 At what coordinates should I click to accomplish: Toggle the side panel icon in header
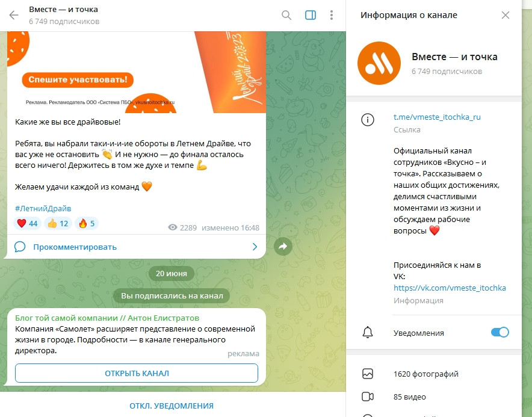point(311,15)
